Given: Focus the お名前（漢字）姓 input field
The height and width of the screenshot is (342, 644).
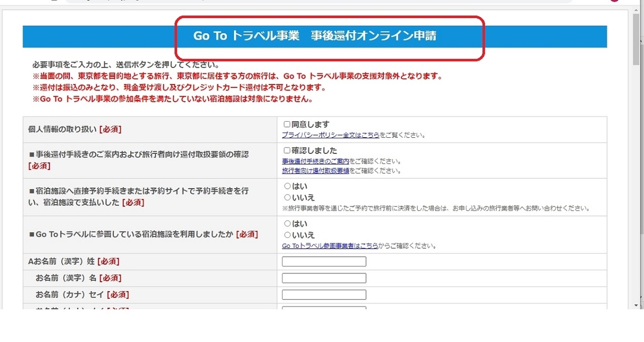Looking at the screenshot, I should (x=324, y=262).
